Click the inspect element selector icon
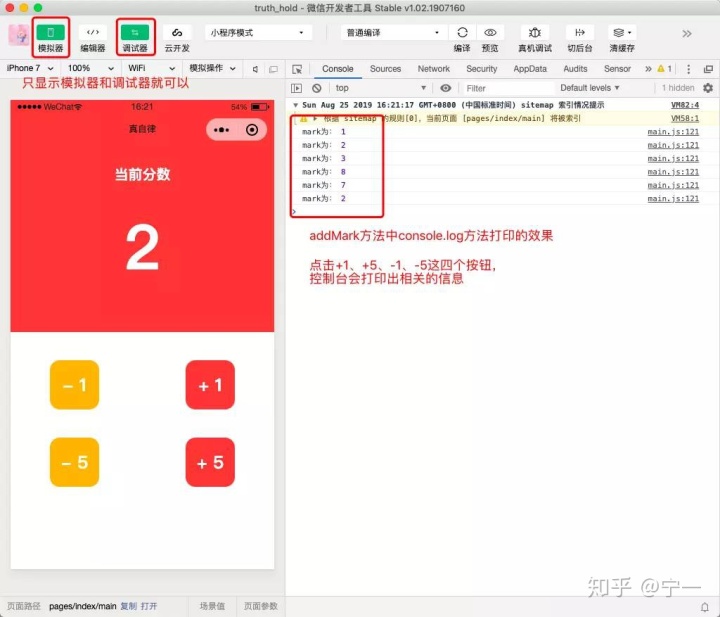Image resolution: width=720 pixels, height=617 pixels. coord(297,69)
